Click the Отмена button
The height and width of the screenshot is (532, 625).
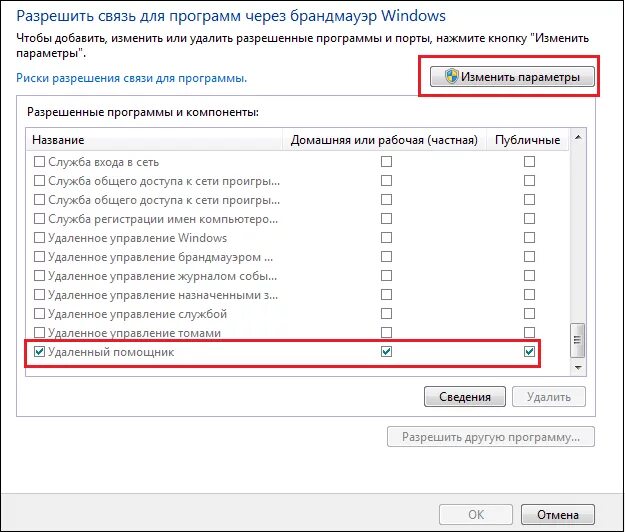558,514
